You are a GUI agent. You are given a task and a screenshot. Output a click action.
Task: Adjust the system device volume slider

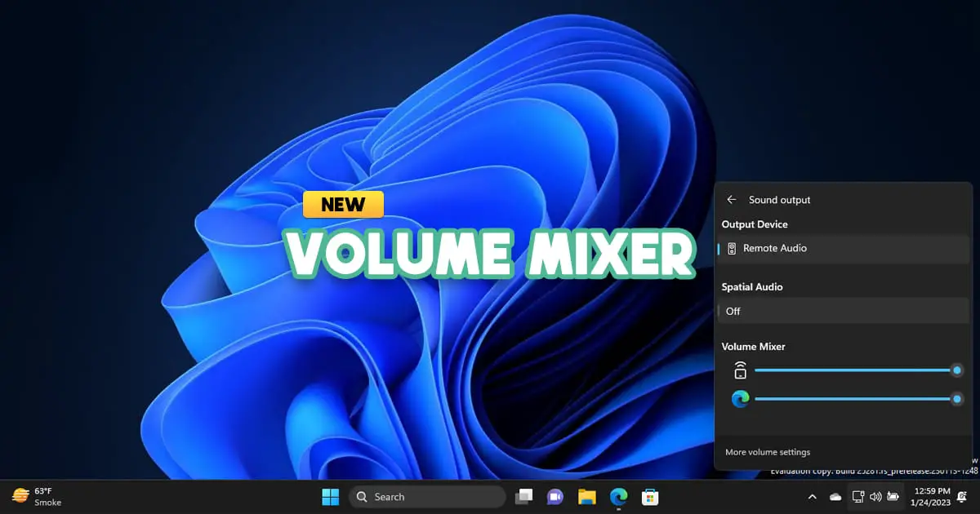tap(858, 370)
